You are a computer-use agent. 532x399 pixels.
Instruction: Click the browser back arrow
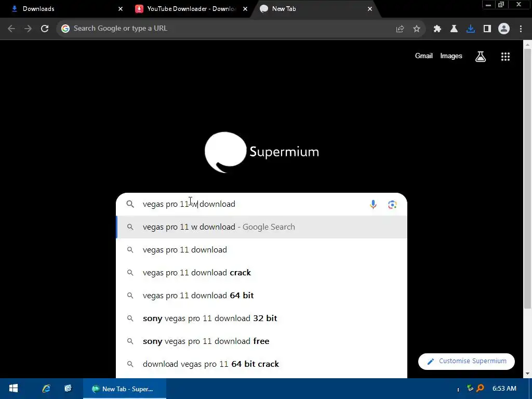click(11, 29)
